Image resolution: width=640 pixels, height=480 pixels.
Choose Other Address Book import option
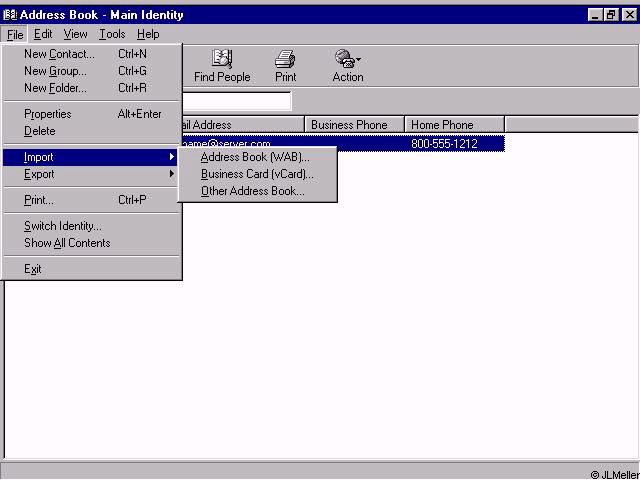[252, 191]
